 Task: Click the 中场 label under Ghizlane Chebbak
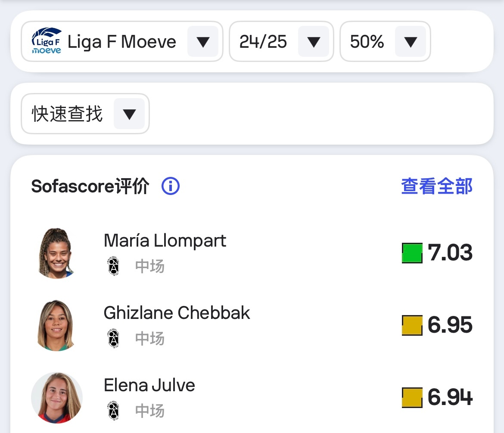149,339
